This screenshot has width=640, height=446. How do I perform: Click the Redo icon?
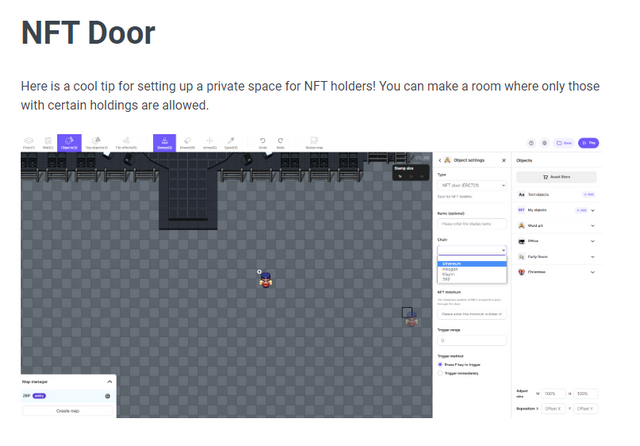pyautogui.click(x=280, y=143)
